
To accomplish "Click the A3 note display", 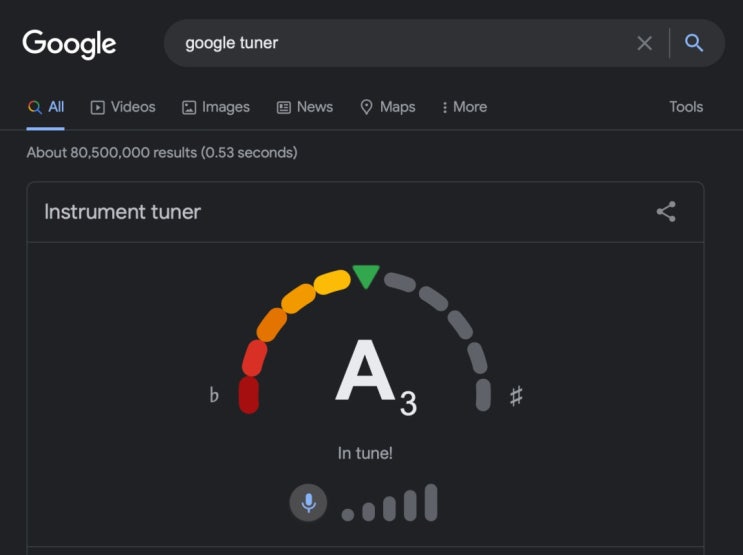I will point(376,377).
